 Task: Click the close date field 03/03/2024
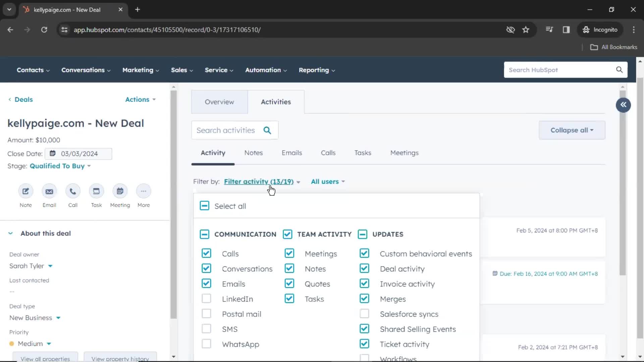[78, 154]
